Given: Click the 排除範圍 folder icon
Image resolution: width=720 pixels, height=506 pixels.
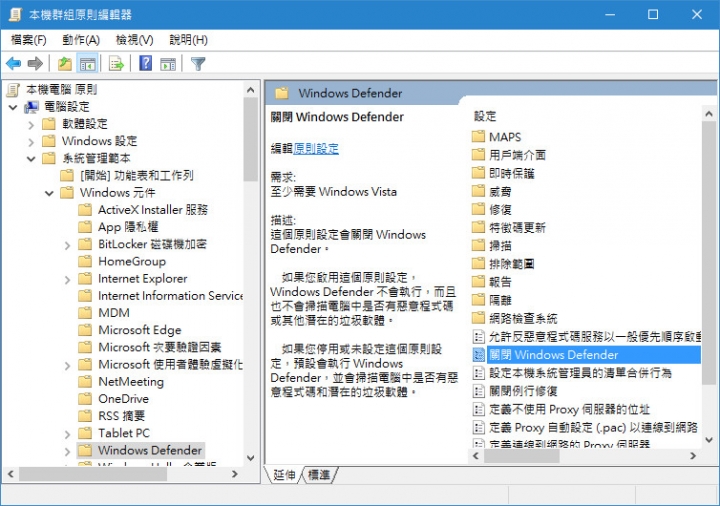Looking at the screenshot, I should [x=478, y=264].
